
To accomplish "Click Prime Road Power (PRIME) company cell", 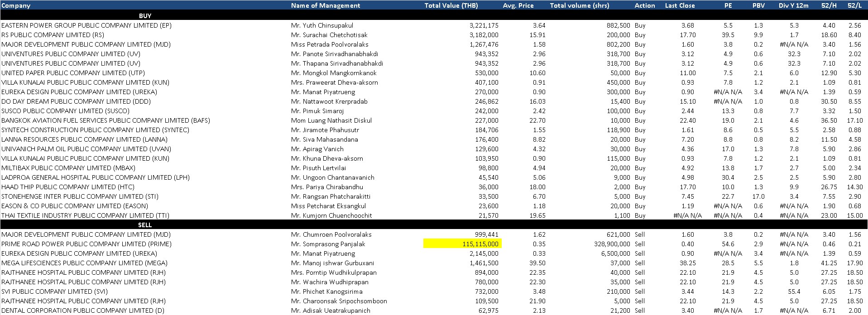I will pyautogui.click(x=86, y=244).
